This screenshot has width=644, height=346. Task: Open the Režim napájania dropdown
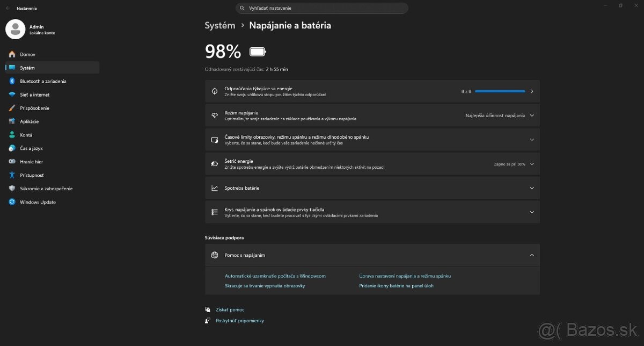tap(498, 116)
